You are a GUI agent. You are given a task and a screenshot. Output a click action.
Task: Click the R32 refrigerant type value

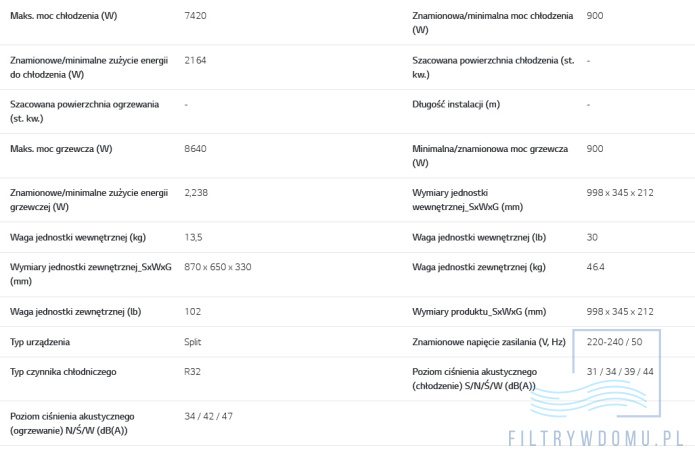192,372
